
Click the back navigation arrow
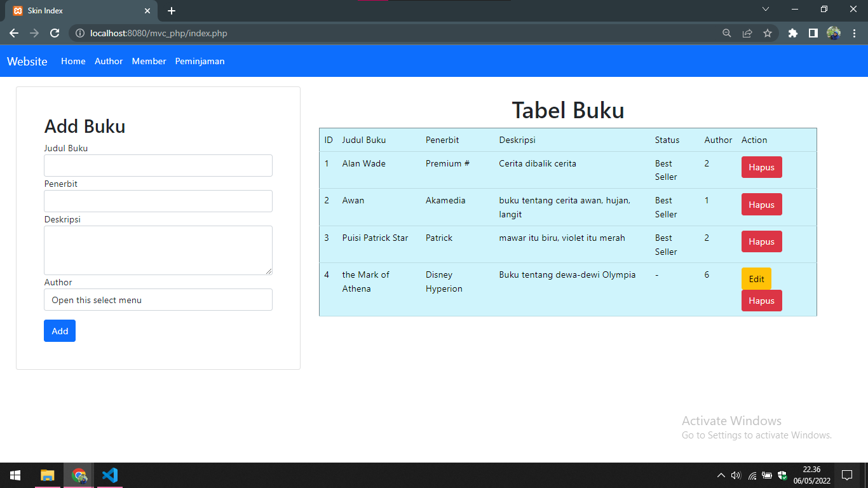[x=13, y=33]
